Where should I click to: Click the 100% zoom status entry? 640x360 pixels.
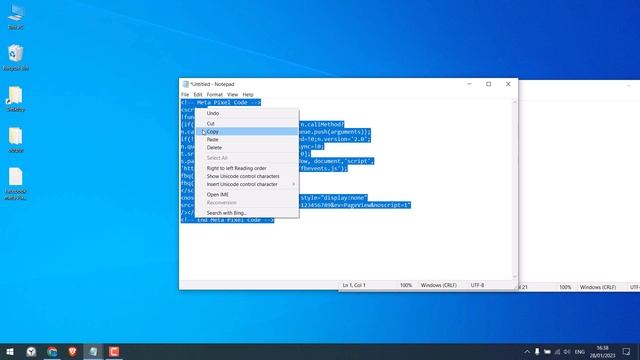(406, 285)
